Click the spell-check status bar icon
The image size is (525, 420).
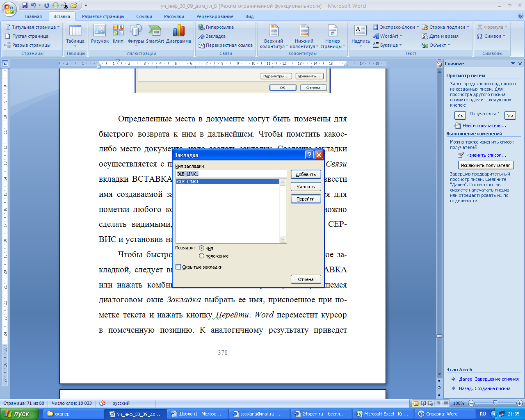(x=103, y=403)
